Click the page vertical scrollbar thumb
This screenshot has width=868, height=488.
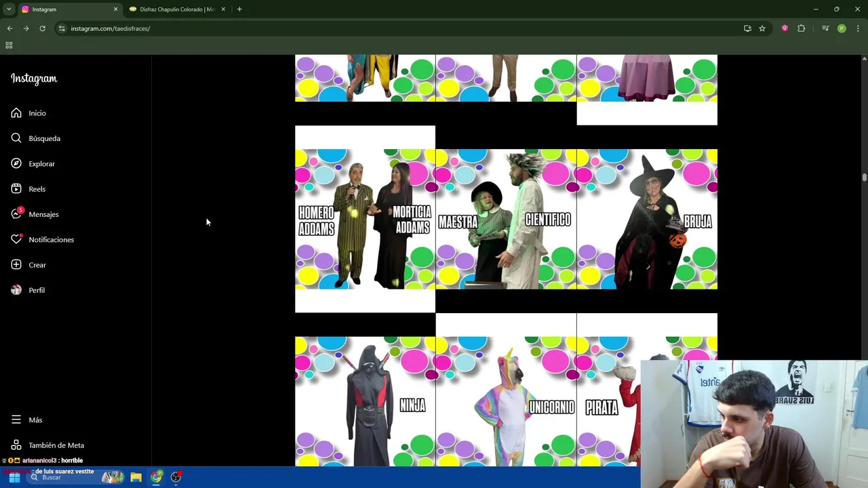click(x=864, y=178)
